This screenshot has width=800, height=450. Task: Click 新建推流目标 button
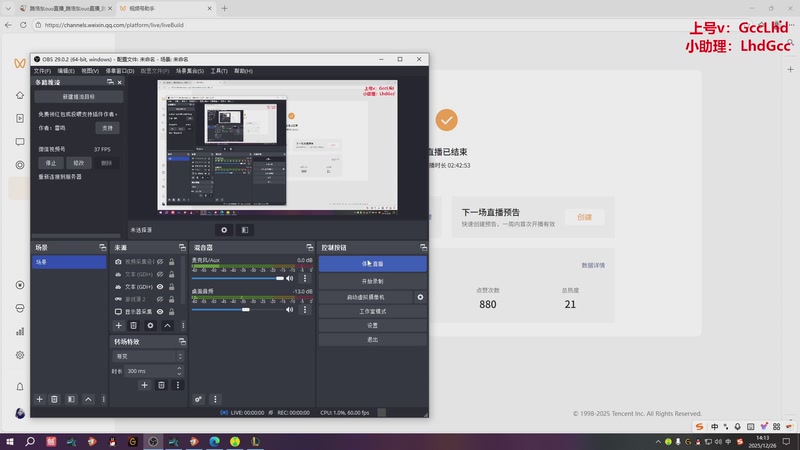click(x=79, y=96)
